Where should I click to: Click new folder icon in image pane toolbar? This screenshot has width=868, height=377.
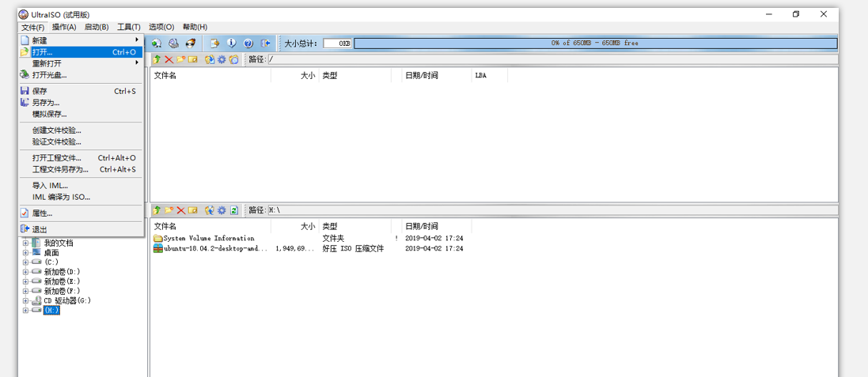tap(180, 59)
